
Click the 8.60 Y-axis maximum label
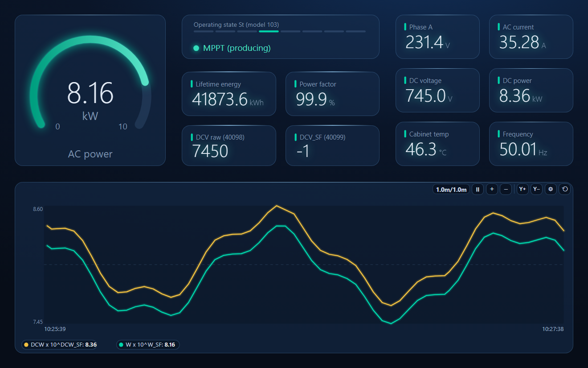point(38,209)
